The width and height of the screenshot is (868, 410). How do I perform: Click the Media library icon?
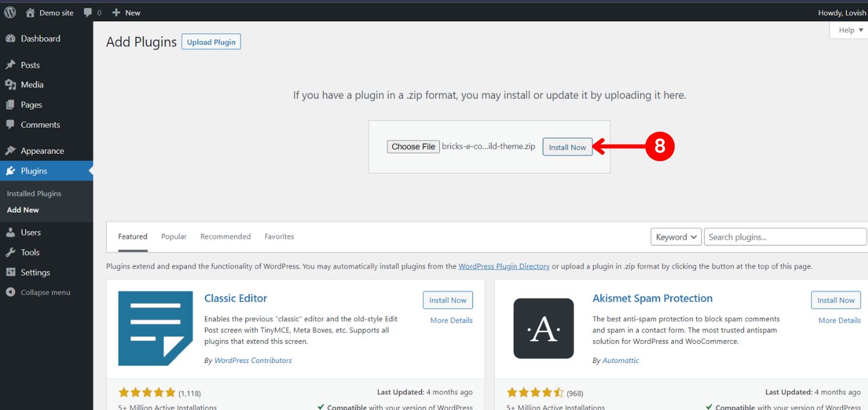[10, 85]
